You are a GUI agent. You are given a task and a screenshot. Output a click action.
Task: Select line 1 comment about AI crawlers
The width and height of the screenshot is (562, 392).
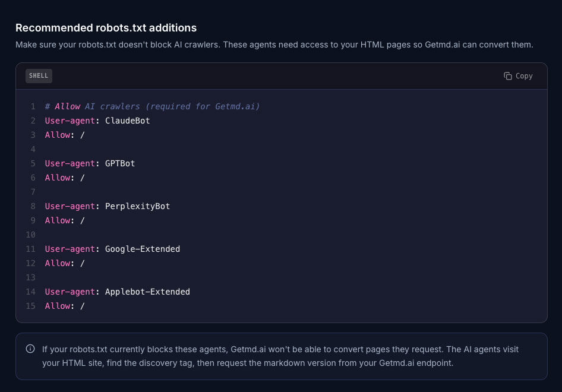click(x=151, y=106)
